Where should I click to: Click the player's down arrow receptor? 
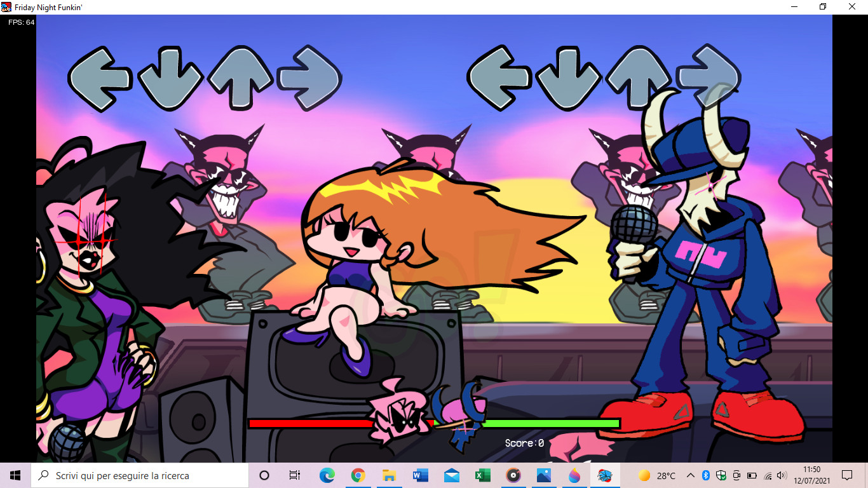pyautogui.click(x=568, y=78)
